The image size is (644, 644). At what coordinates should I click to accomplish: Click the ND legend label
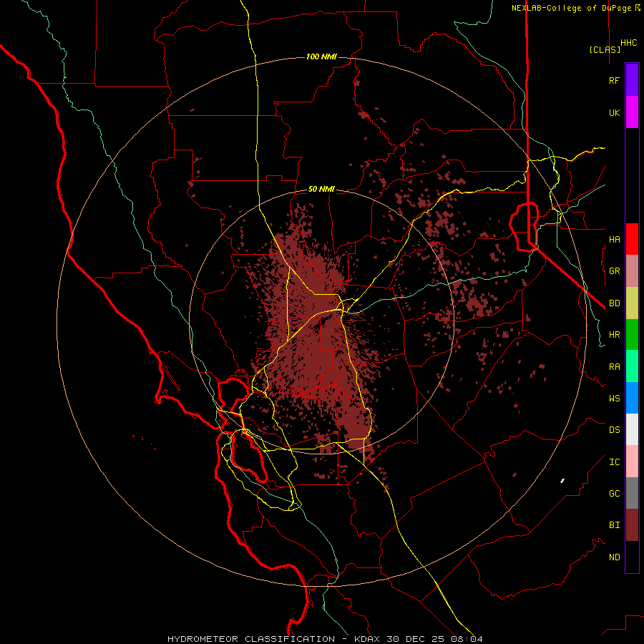pos(614,557)
